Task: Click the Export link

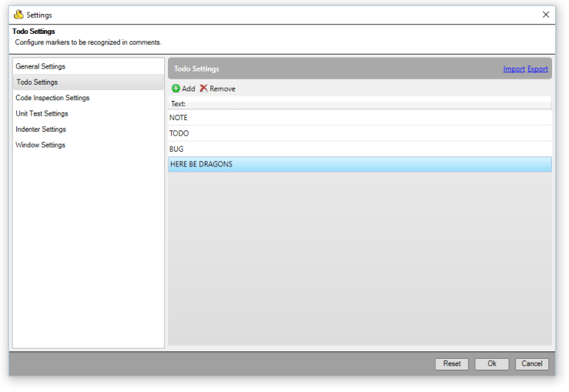Action: click(x=537, y=69)
